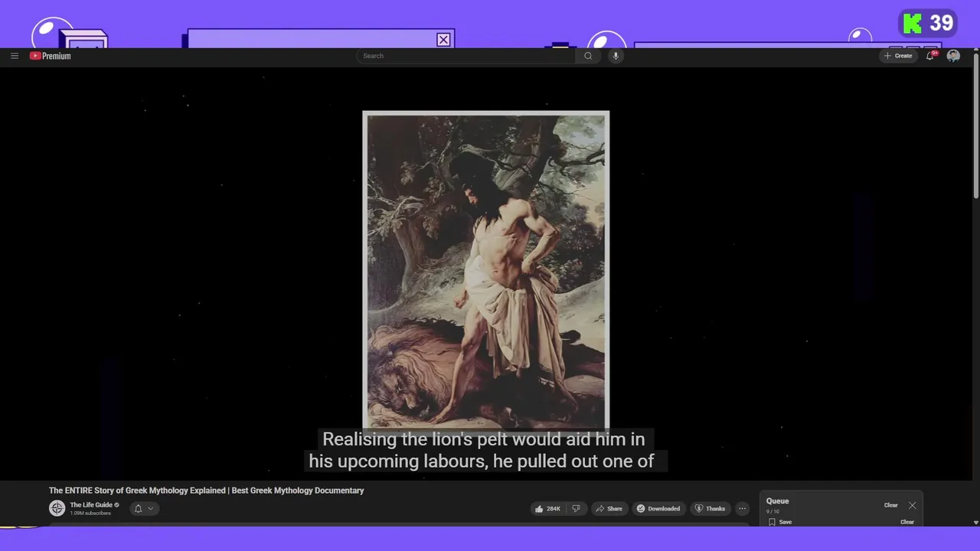Open The Life Guide channel avatar

(57, 508)
